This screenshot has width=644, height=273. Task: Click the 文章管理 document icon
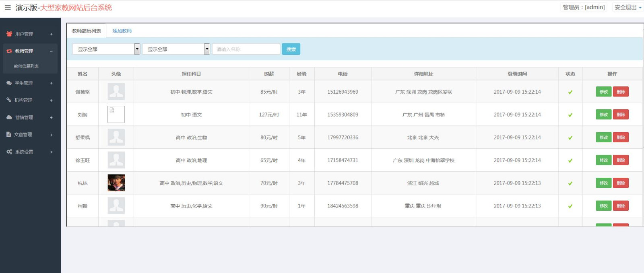tap(9, 135)
